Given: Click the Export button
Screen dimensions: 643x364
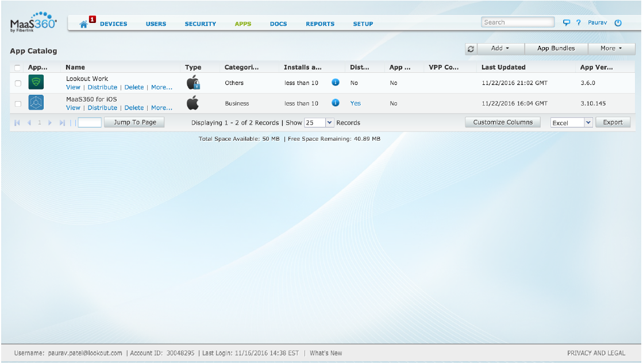Looking at the screenshot, I should [613, 122].
